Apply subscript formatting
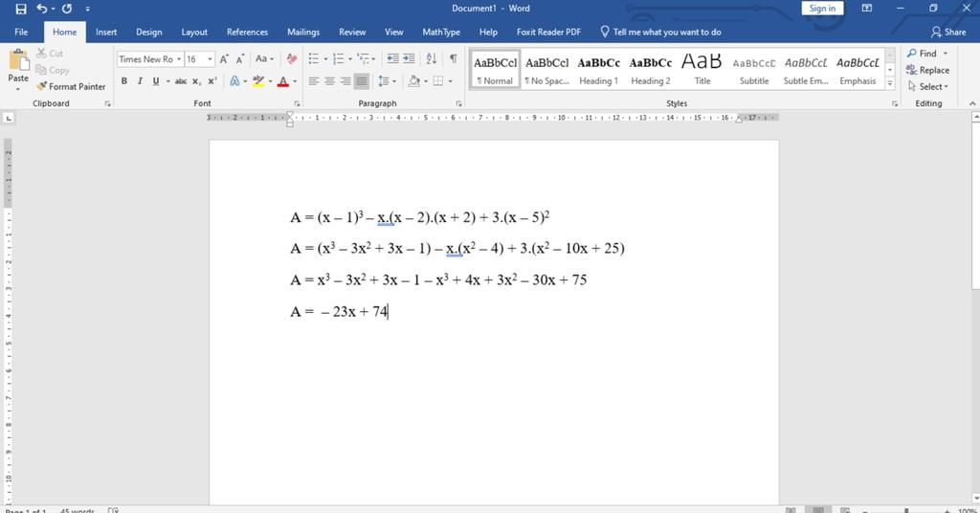The width and height of the screenshot is (980, 513). [197, 81]
